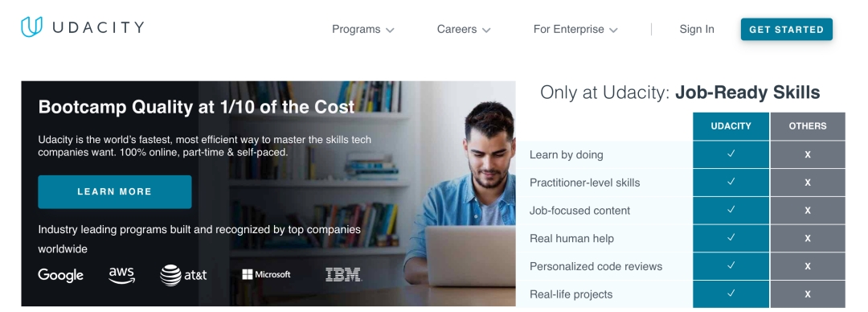Expand the For Enterprise dropdown chevron
Screen dimensions: 868x312
pyautogui.click(x=613, y=30)
